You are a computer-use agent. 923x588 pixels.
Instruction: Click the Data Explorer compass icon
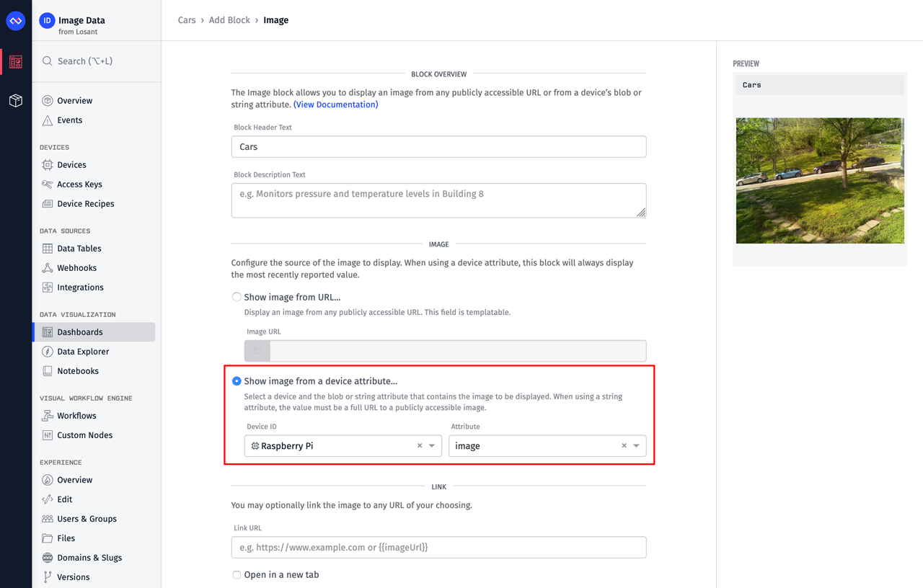(48, 352)
